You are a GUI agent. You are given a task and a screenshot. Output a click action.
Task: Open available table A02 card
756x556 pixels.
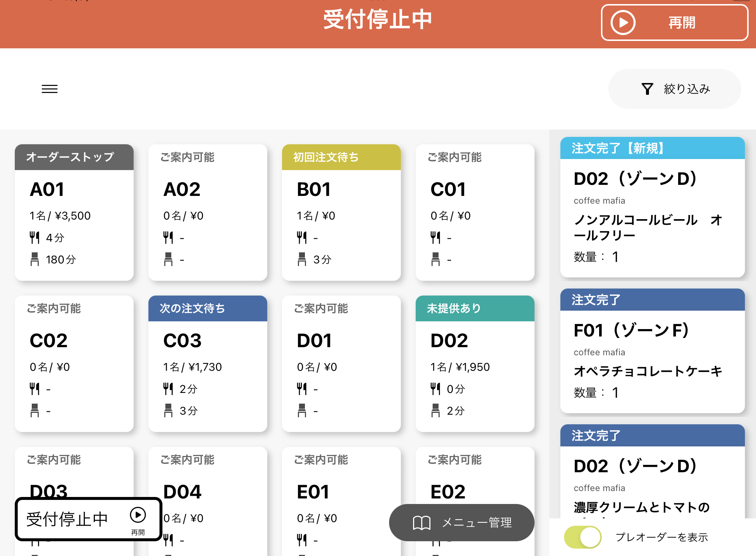point(207,212)
